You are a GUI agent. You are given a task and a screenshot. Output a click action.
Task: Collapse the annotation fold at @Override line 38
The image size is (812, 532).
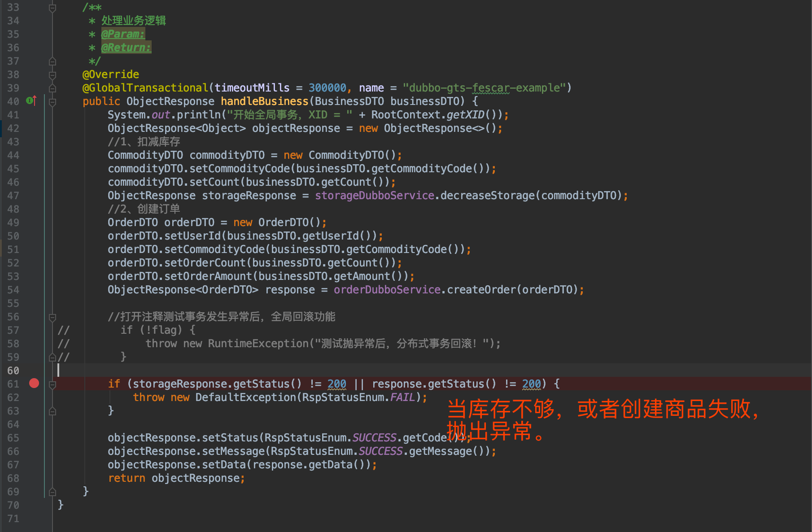(x=52, y=74)
